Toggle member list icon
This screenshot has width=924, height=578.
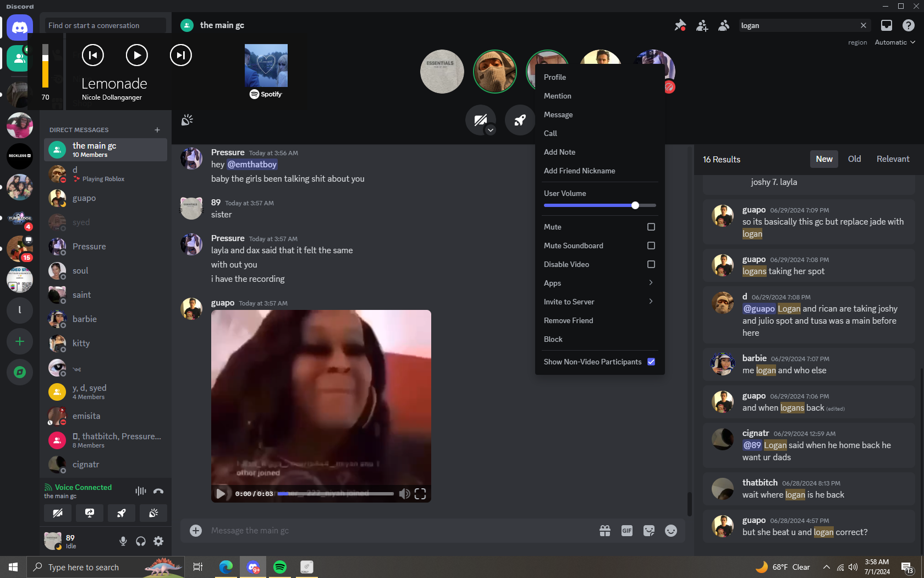724,25
